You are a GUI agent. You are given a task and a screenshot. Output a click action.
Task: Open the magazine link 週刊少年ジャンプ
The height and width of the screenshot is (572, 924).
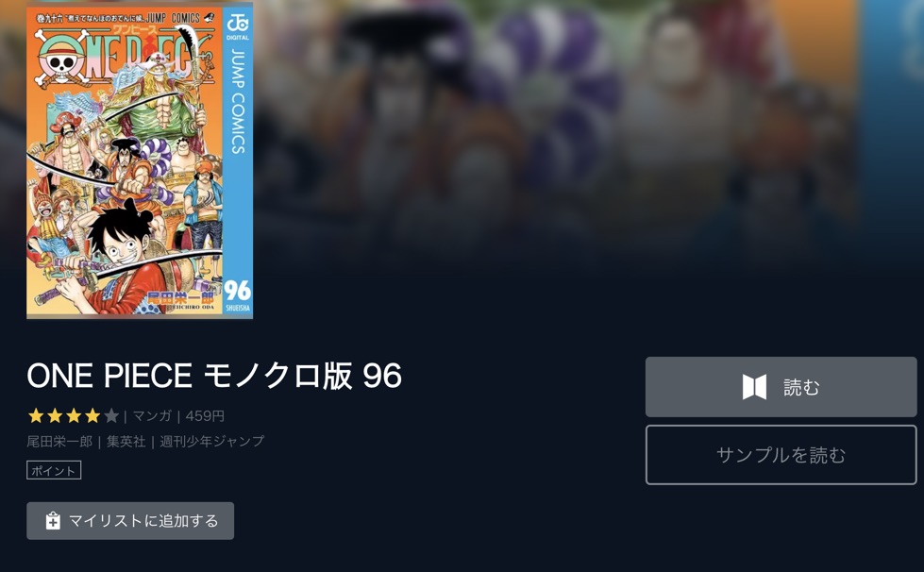212,441
